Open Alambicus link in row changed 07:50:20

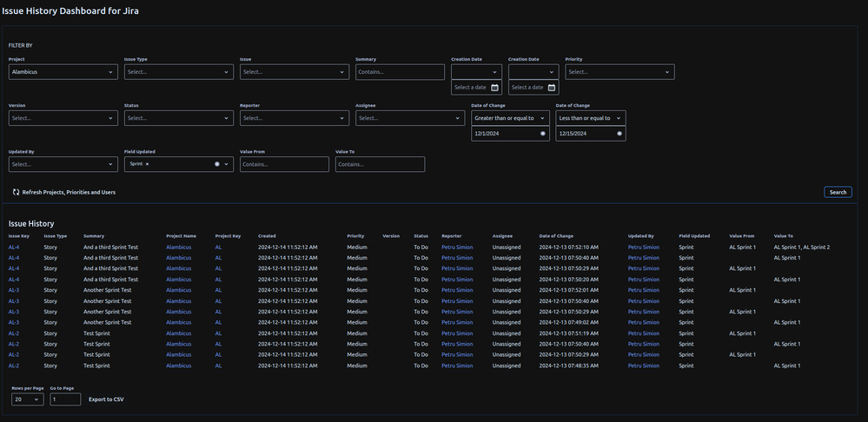179,280
